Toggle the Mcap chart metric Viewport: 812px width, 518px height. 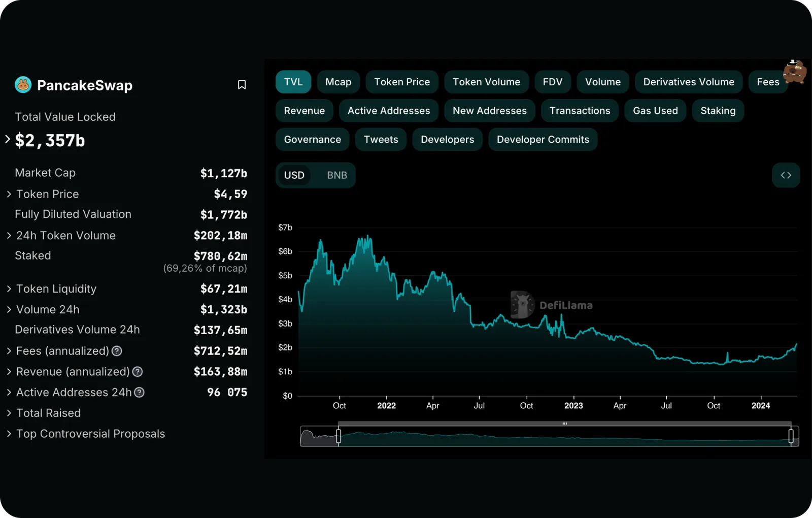[x=339, y=82]
